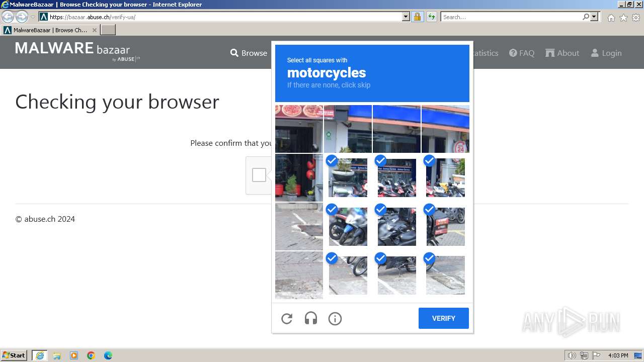The height and width of the screenshot is (362, 644).
Task: Click the refresh page icon beside the lock
Action: [x=431, y=17]
